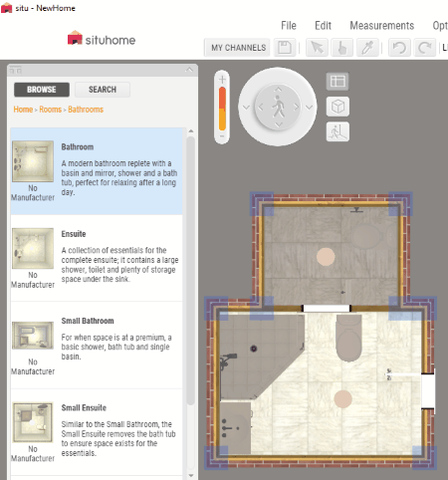Switch to the BROWSE tab

(x=42, y=90)
